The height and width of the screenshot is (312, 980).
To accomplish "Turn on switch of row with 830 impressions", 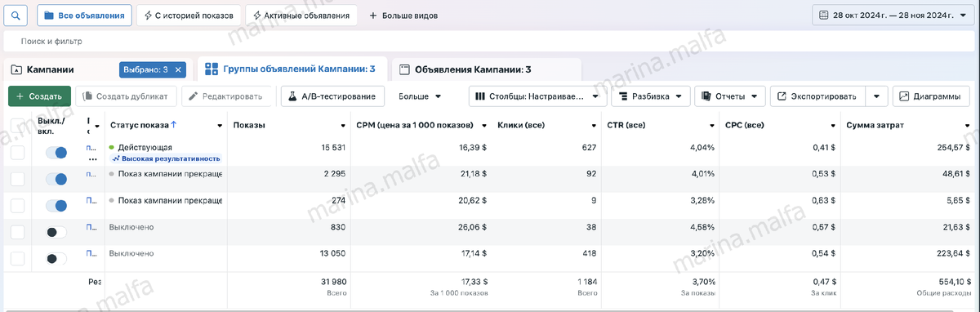I will [56, 232].
